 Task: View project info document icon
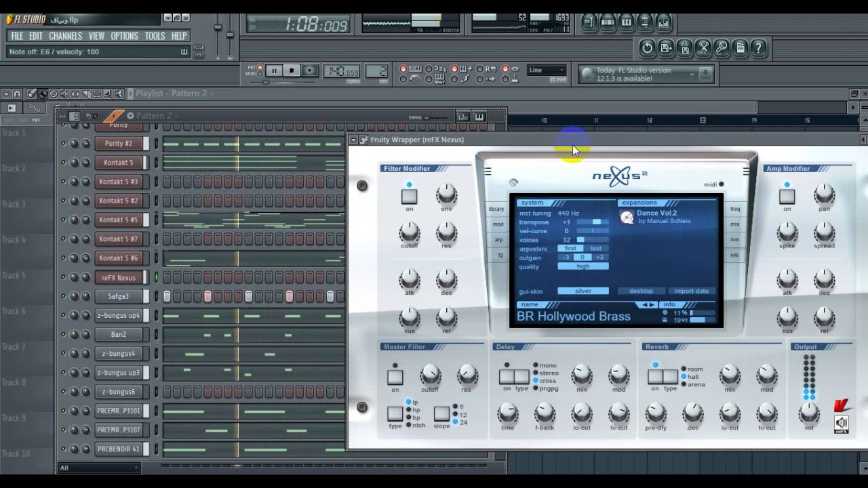click(x=741, y=47)
